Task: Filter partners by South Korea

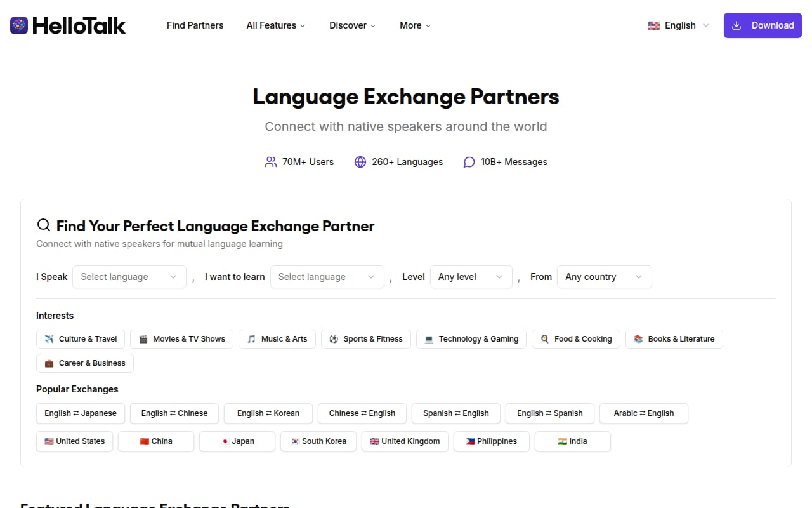Action: [x=318, y=441]
